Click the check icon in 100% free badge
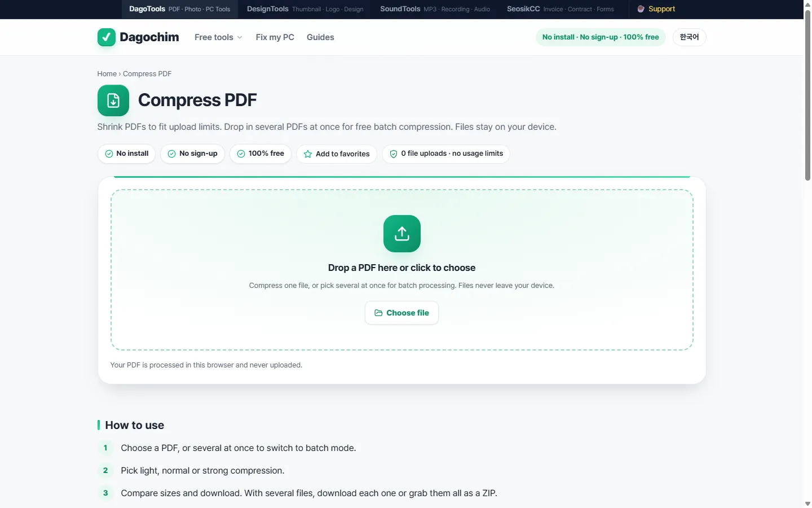The height and width of the screenshot is (508, 812). (x=241, y=154)
